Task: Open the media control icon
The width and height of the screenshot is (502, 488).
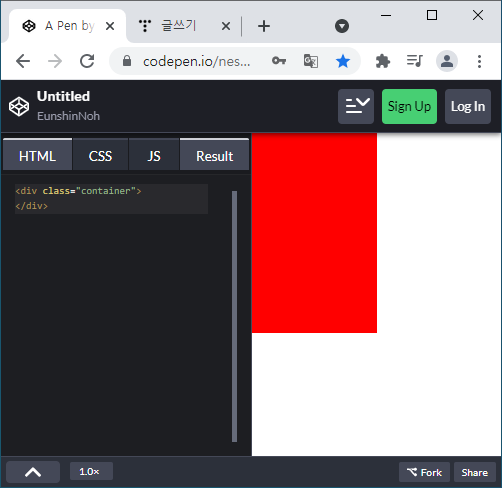Action: [415, 61]
